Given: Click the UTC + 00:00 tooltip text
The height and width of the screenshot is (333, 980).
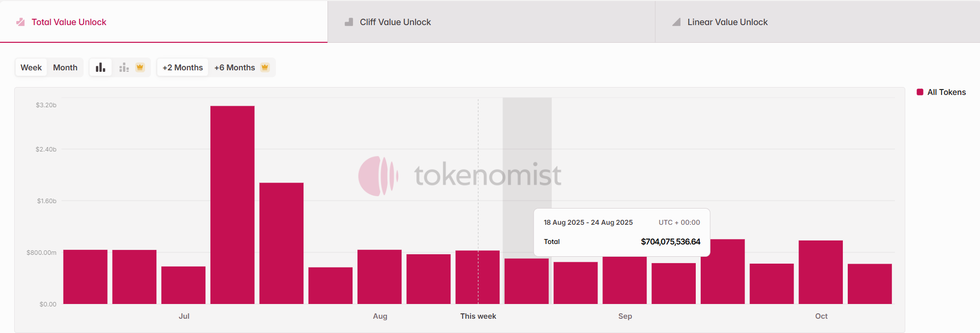Looking at the screenshot, I should pos(679,222).
